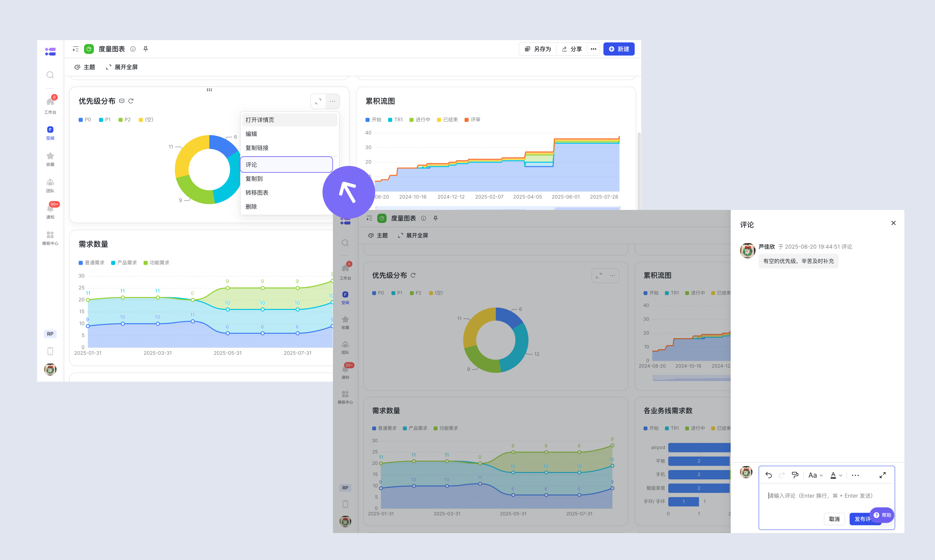Click the 帮助 help bubble
This screenshot has width=935, height=560.
pos(882,515)
